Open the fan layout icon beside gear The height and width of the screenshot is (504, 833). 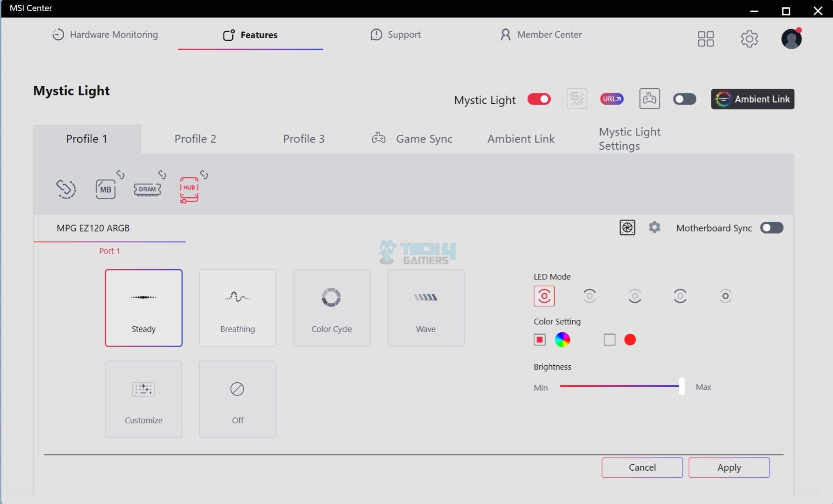click(627, 228)
